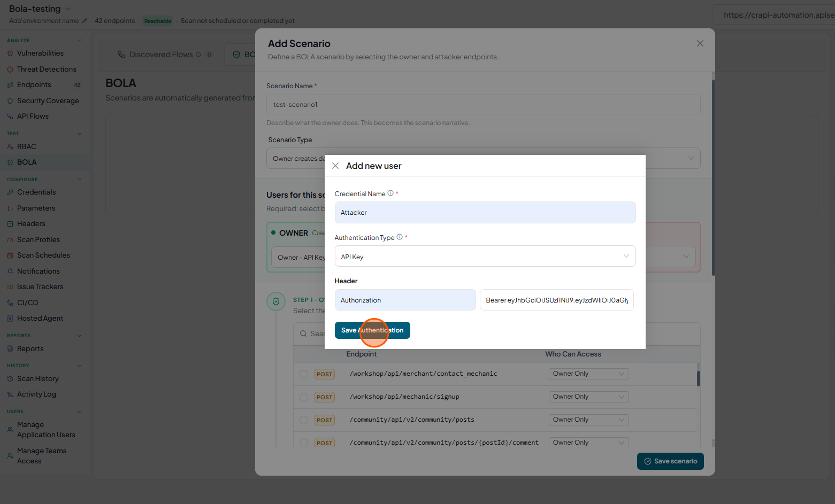
Task: Click the API Flows sidebar icon
Action: pos(10,117)
